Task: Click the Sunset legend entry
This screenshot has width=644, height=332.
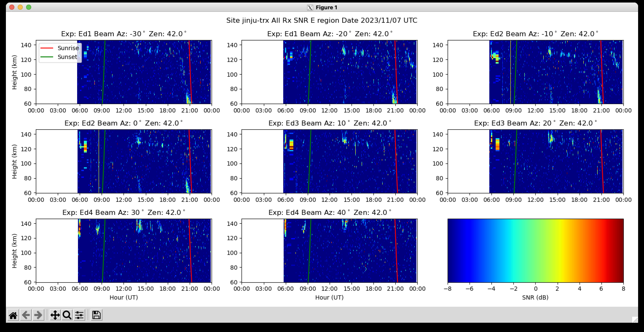Action: click(59, 57)
